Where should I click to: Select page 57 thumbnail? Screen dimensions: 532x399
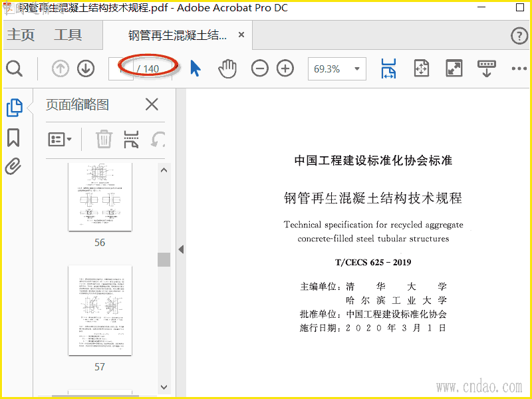100,311
